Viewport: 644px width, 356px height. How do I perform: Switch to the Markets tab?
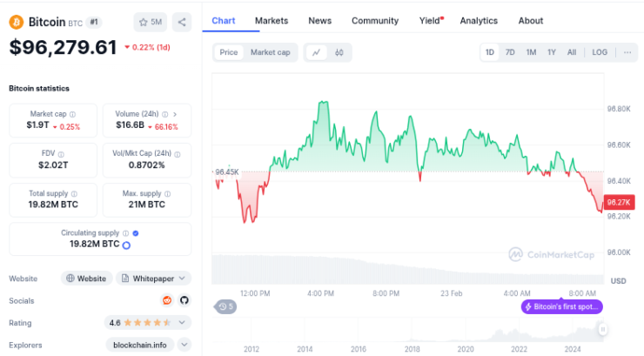[272, 21]
